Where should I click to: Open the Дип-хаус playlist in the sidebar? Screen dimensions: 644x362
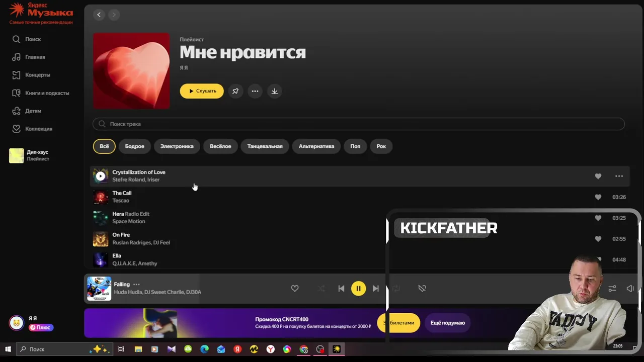point(30,155)
